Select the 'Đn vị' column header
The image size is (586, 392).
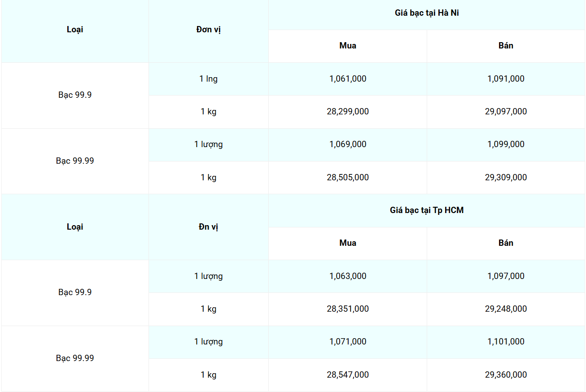209,227
